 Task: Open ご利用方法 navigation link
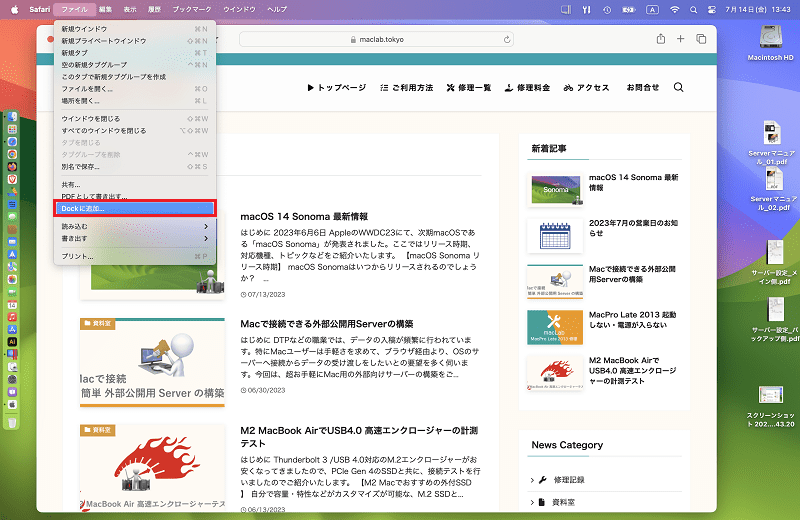click(407, 88)
